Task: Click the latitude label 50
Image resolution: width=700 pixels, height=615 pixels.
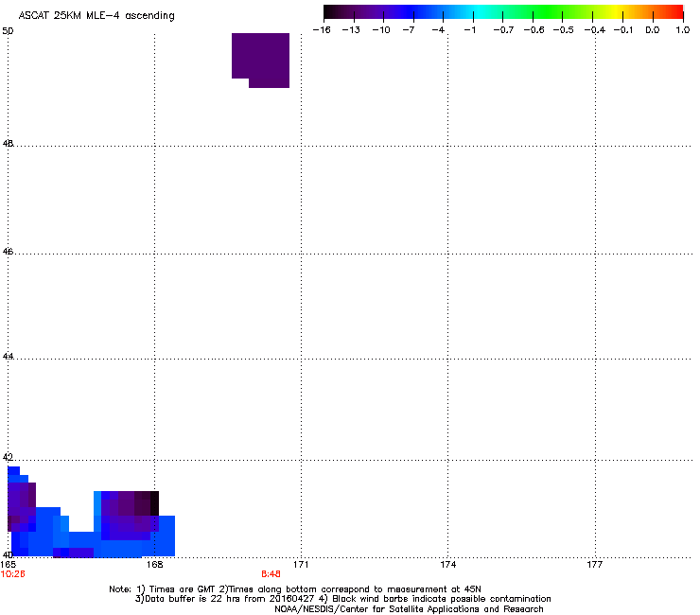Action: coord(8,31)
